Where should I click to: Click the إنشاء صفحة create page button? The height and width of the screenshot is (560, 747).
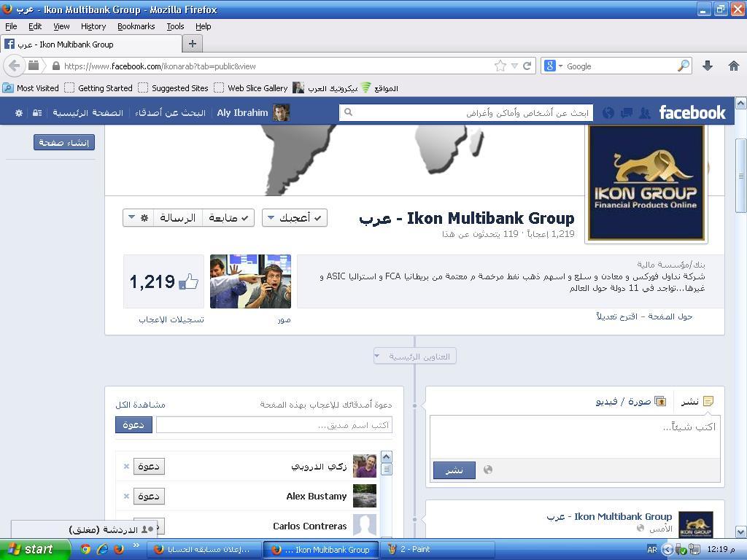(x=64, y=142)
